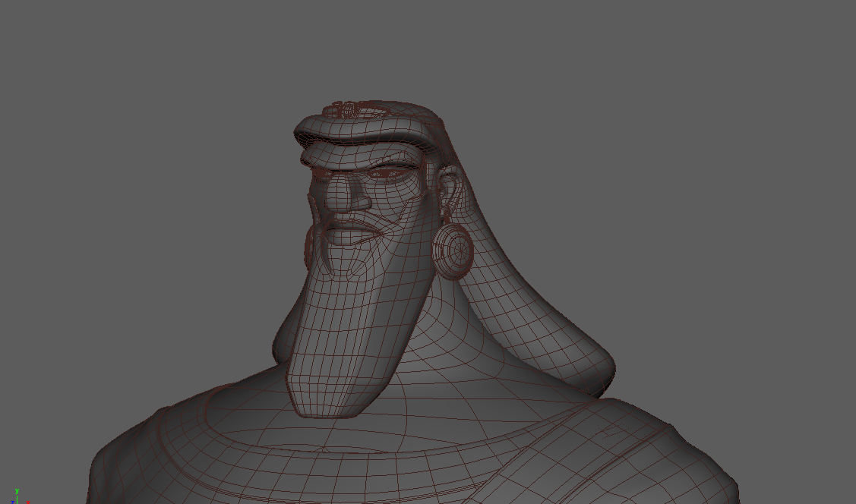Viewport: 856px width, 504px height.
Task: Pick the character's visible eye
Action: tap(385, 175)
